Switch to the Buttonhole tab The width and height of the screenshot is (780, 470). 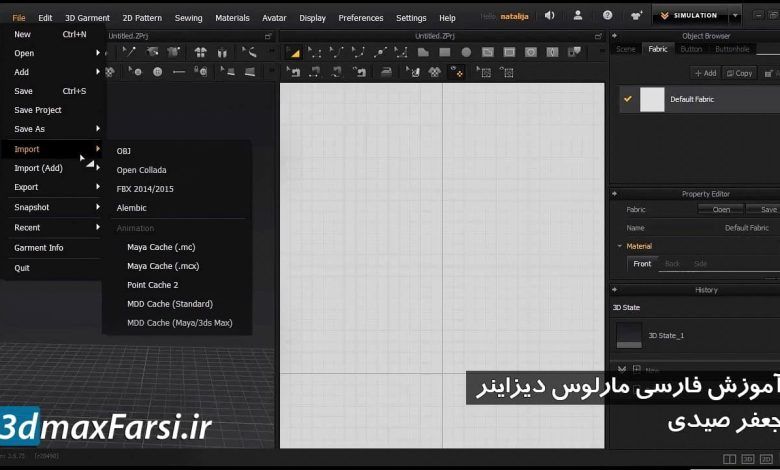732,49
